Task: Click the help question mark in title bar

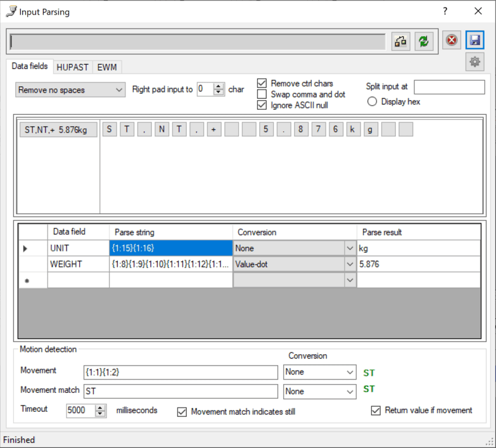Action: coord(445,11)
